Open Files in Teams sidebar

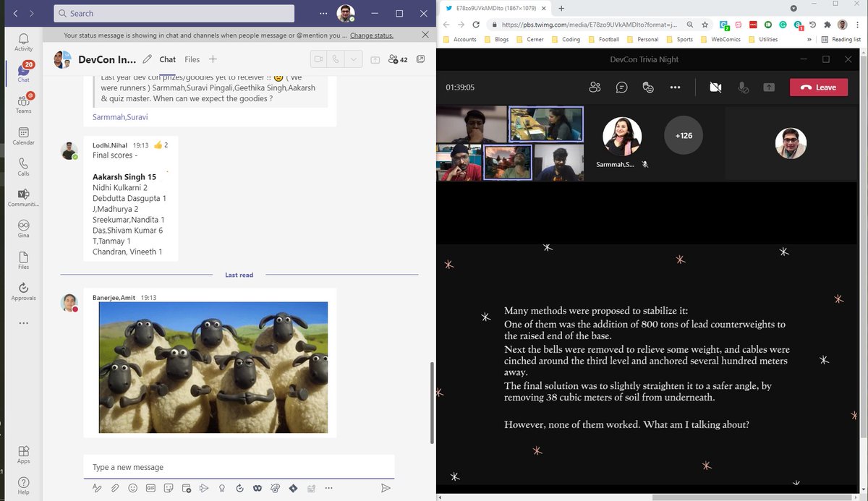[x=23, y=260]
